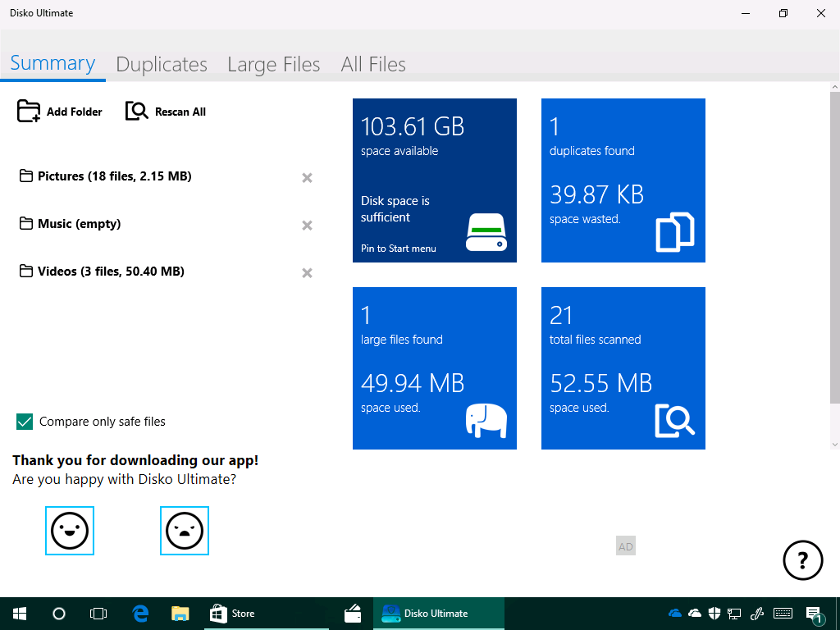Click 49.94 MB space used text
Viewport: 840px width, 630px height.
[413, 392]
